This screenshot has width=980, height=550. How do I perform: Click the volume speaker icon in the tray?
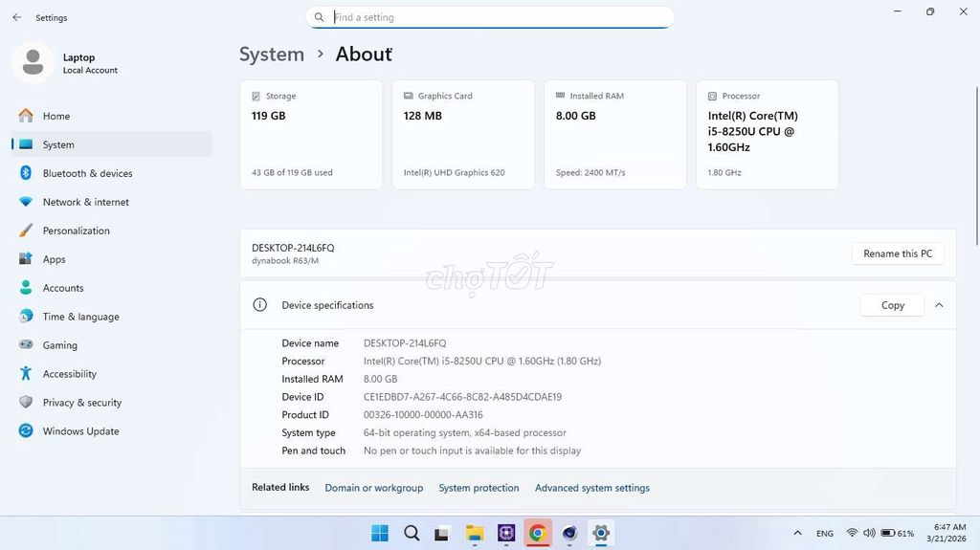click(869, 533)
